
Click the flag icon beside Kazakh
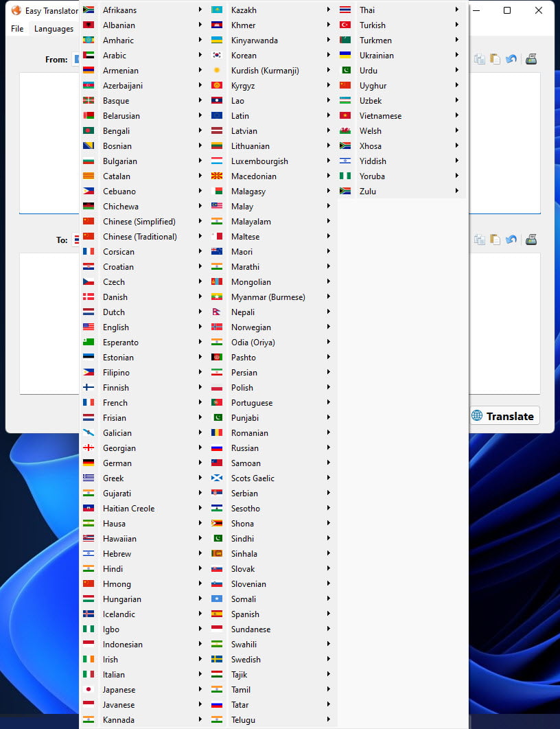point(217,10)
